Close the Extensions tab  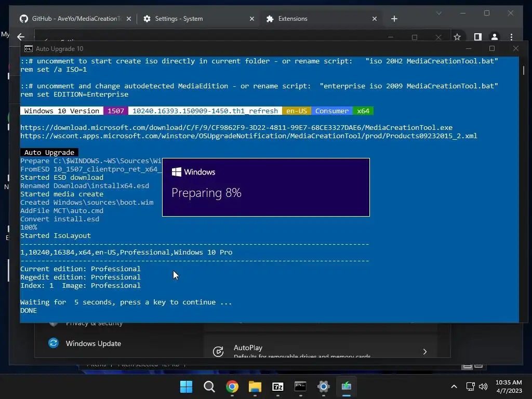pos(374,19)
